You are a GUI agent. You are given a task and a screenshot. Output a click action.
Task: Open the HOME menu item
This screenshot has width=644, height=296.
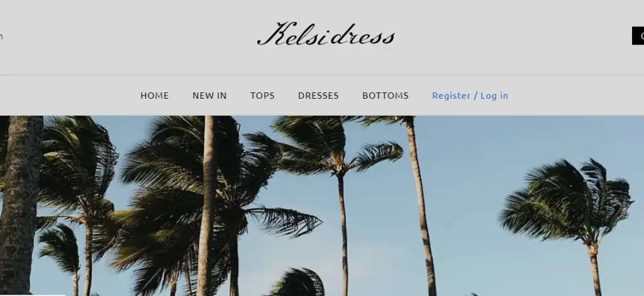[155, 96]
